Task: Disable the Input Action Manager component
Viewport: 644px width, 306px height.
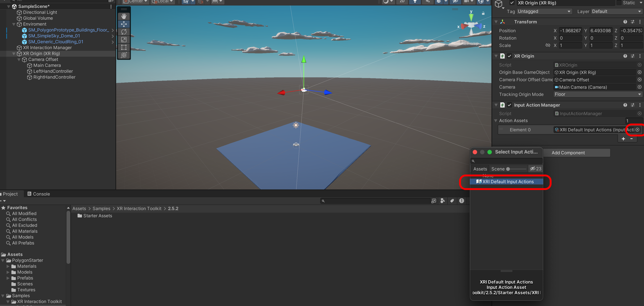Action: (509, 105)
